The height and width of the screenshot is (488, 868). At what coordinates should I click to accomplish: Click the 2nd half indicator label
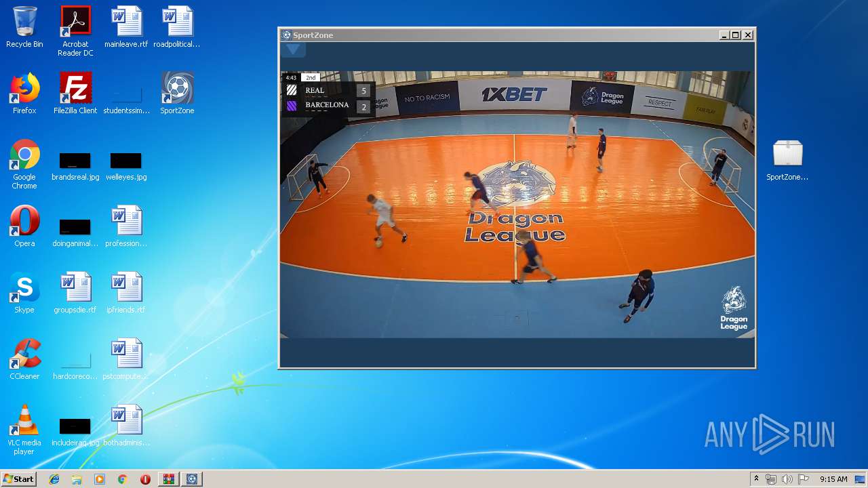[x=311, y=77]
